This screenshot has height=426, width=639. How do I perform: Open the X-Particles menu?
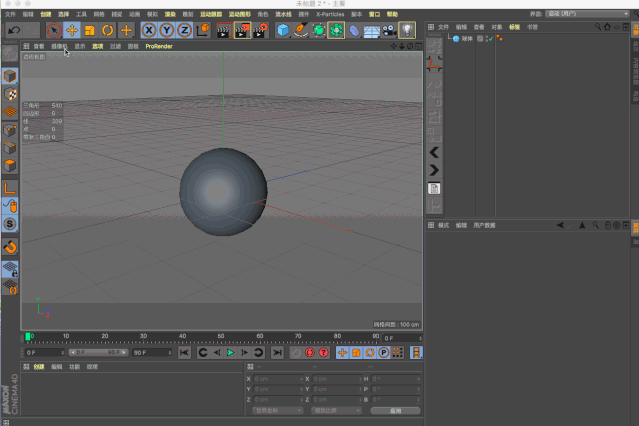click(330, 14)
